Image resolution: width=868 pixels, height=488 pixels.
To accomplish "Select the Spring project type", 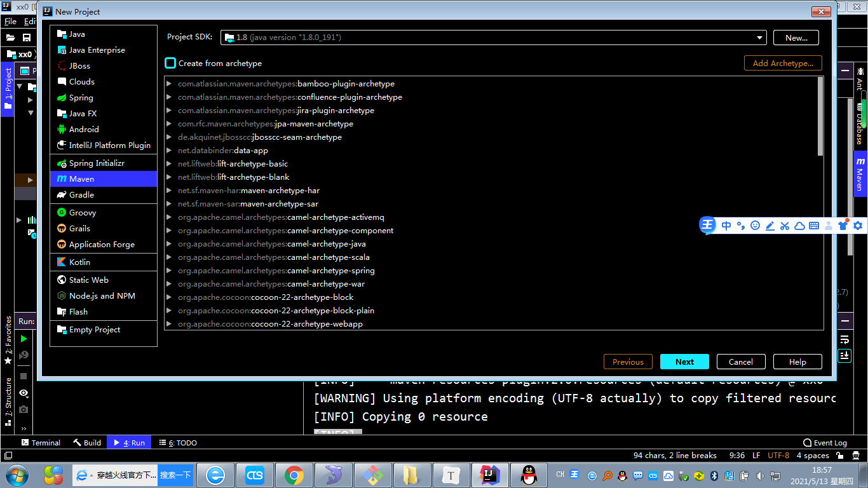I will (103, 98).
